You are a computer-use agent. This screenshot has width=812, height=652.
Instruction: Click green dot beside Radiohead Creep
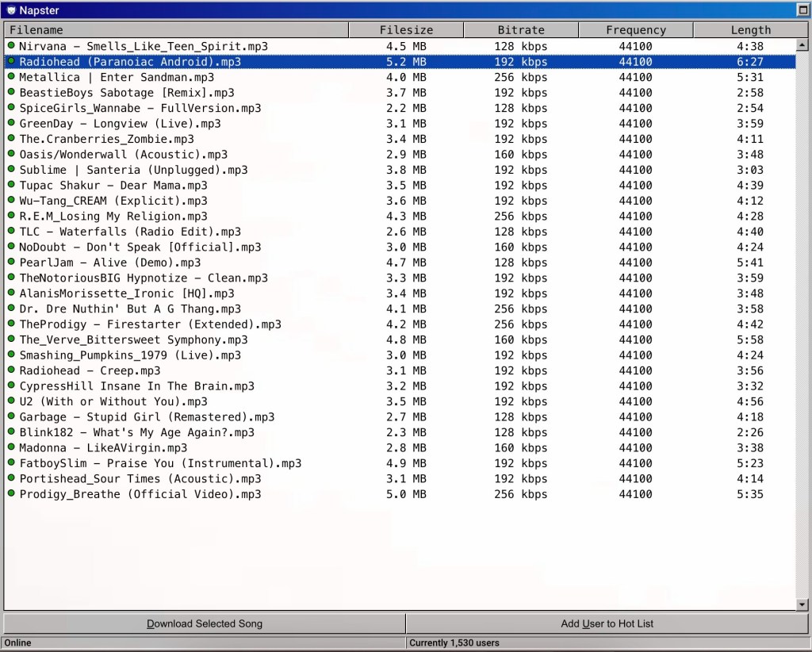coord(11,370)
